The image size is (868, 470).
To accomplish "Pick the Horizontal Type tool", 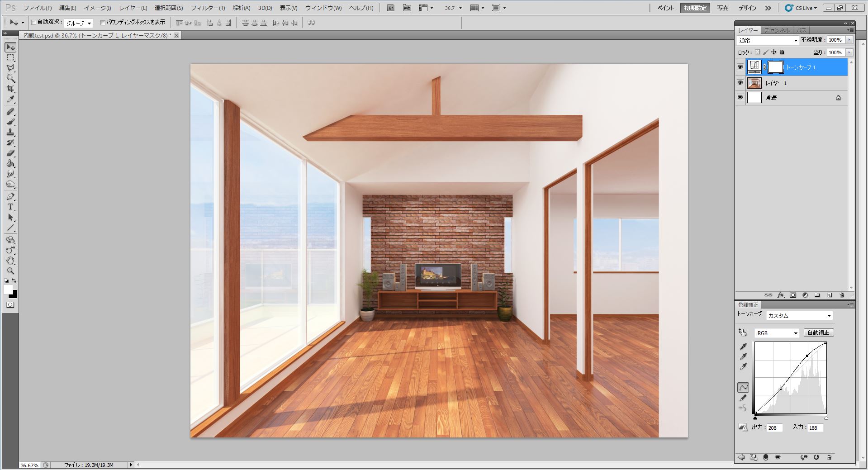I will [x=10, y=207].
